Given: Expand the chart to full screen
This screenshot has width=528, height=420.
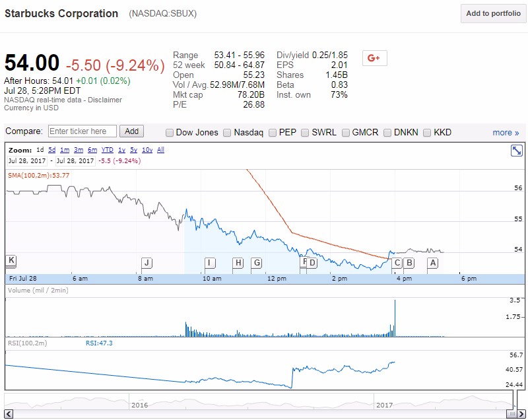Looking at the screenshot, I should [517, 151].
